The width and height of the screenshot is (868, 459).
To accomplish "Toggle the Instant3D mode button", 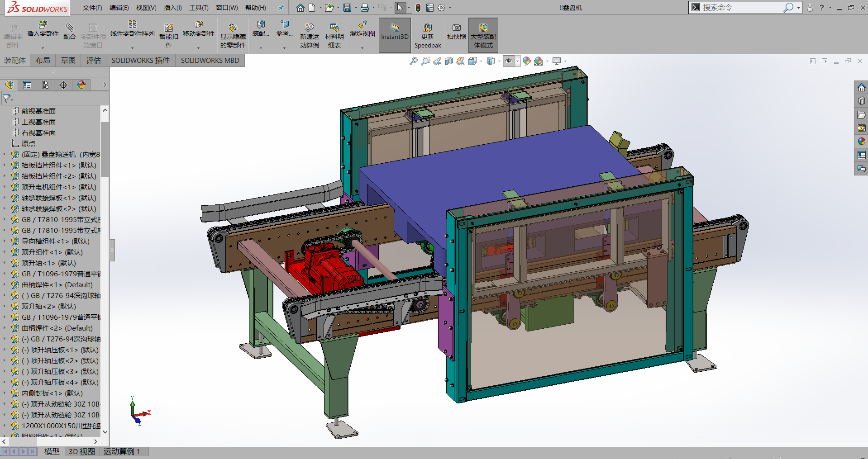I will pos(394,32).
